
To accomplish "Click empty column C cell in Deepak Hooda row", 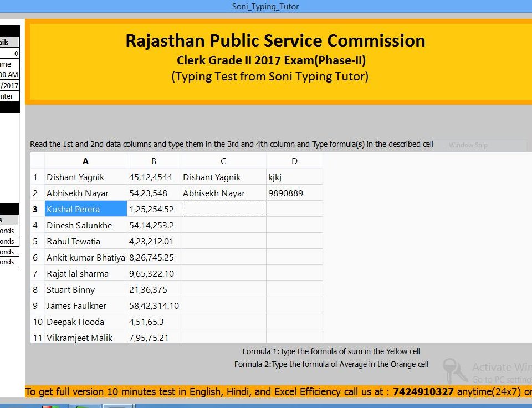I will [x=223, y=322].
